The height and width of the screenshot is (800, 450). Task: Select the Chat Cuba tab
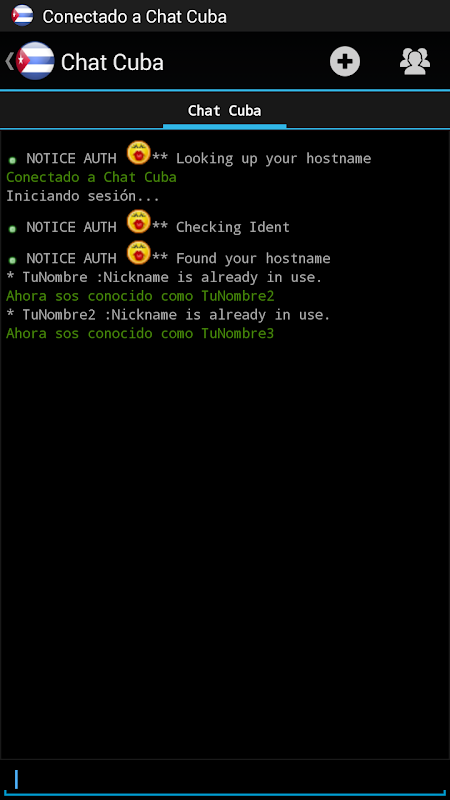click(224, 111)
